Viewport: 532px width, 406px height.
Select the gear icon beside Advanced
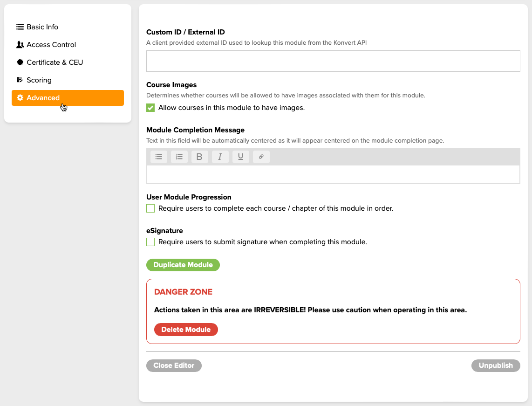[x=20, y=98]
